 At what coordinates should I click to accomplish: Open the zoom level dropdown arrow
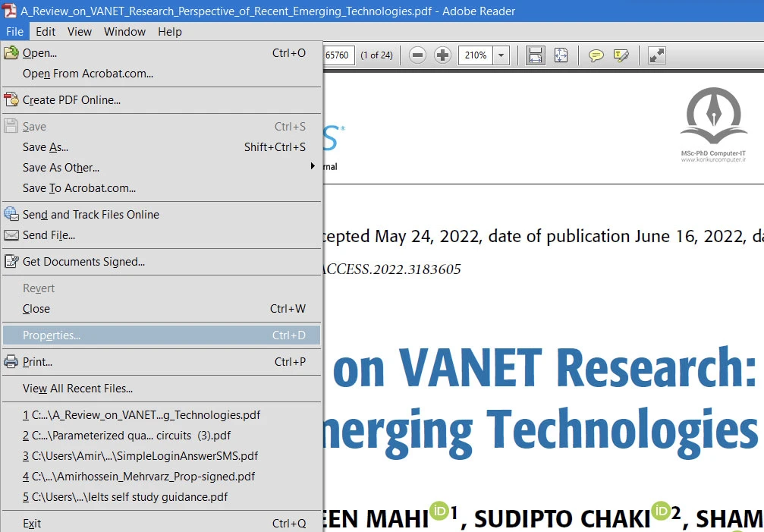click(501, 55)
